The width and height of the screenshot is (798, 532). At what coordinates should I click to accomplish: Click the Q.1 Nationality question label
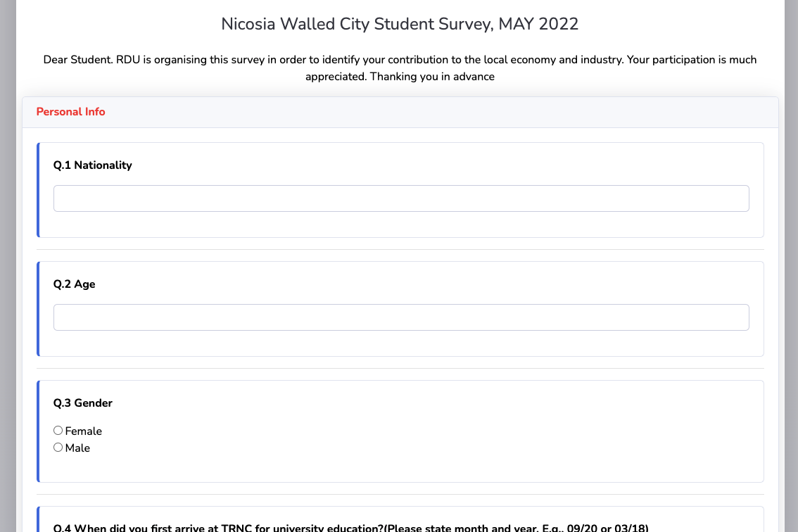tap(93, 165)
